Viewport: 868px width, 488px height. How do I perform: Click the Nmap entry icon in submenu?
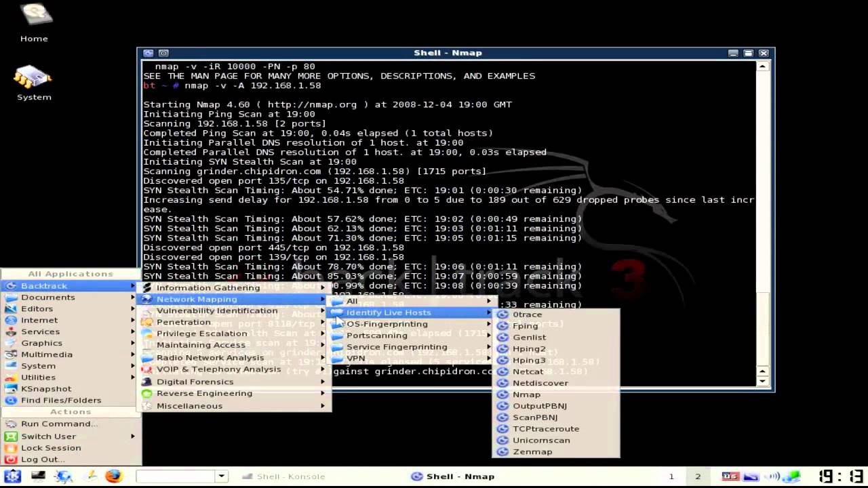pyautogui.click(x=502, y=394)
